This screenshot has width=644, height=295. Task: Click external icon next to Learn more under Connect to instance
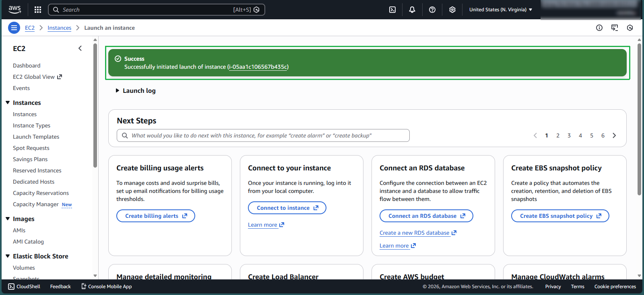pos(282,225)
